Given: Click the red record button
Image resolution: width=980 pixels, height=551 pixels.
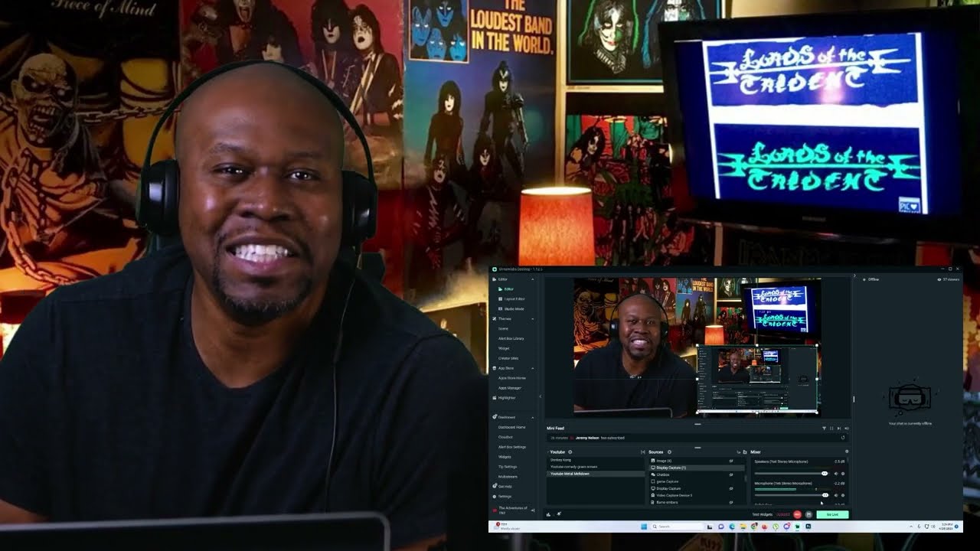Looking at the screenshot, I should tap(797, 514).
